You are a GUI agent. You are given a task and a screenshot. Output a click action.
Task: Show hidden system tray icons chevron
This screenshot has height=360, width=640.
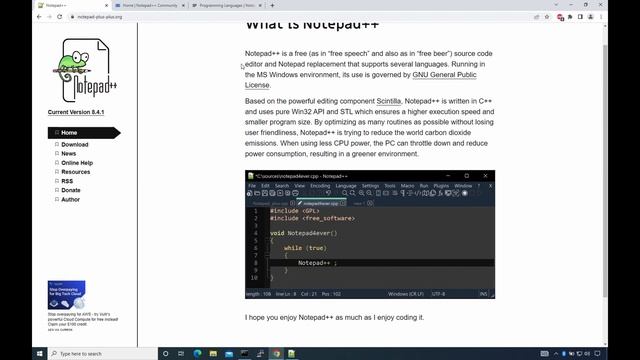[x=556, y=353]
